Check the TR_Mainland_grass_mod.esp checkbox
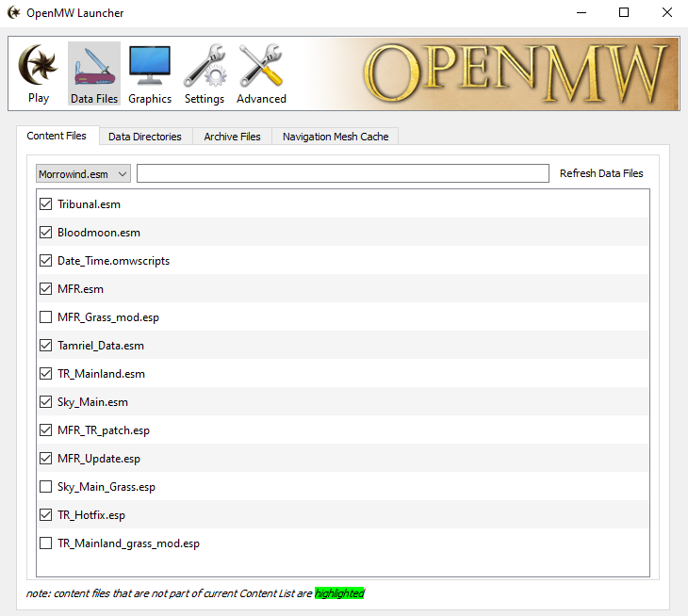The height and width of the screenshot is (616, 688). click(x=45, y=543)
